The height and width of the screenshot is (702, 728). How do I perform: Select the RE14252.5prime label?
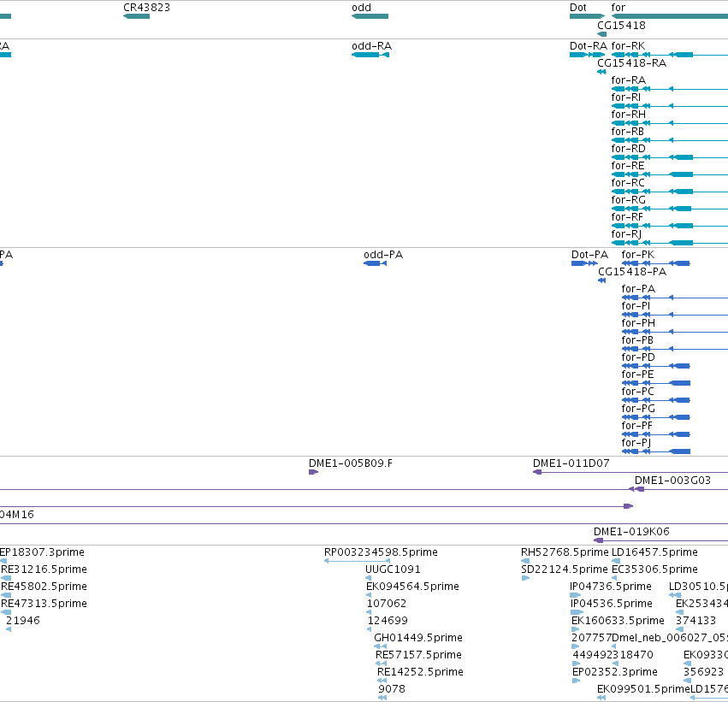[x=420, y=672]
